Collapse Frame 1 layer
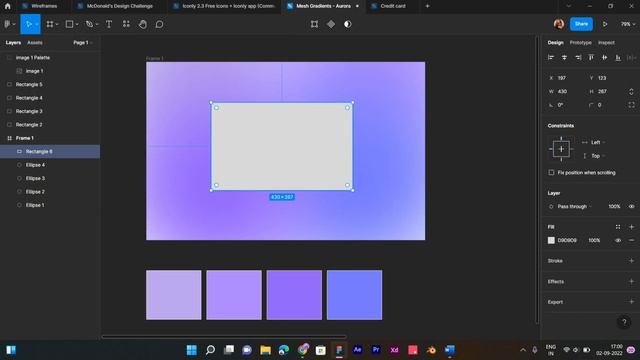Viewport: 640px width, 360px height. pyautogui.click(x=9, y=138)
